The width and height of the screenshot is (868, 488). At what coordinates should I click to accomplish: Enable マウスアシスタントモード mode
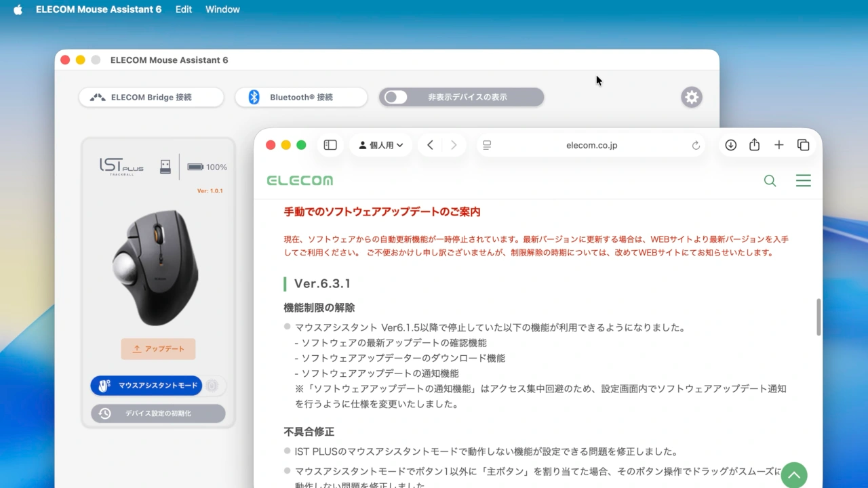point(146,386)
